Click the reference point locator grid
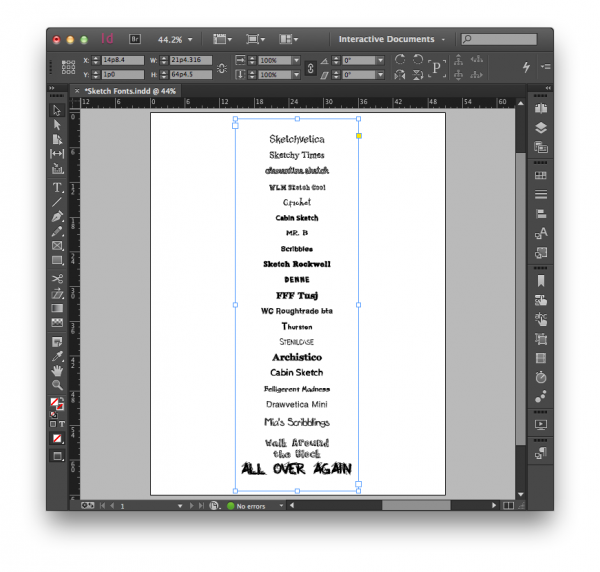Viewport: 600px width, 572px height. tap(69, 67)
